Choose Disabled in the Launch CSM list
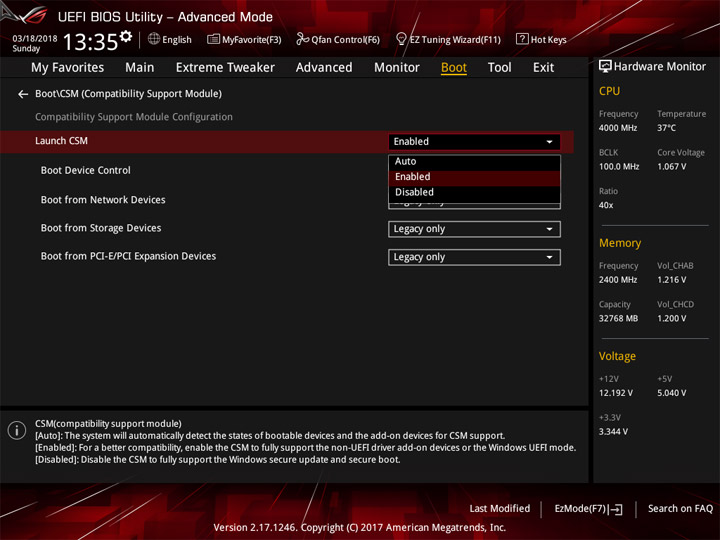The height and width of the screenshot is (540, 720). 474,192
